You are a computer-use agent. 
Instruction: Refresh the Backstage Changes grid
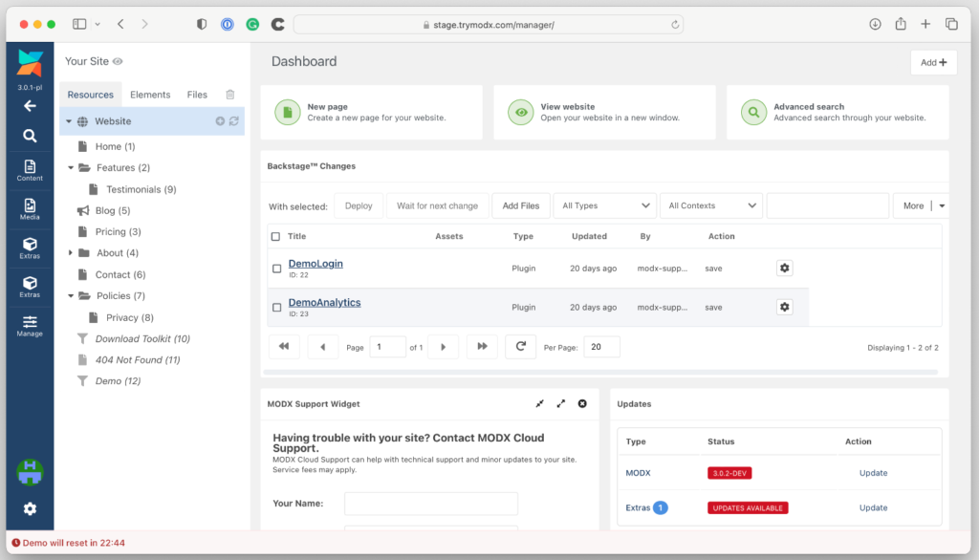(520, 346)
